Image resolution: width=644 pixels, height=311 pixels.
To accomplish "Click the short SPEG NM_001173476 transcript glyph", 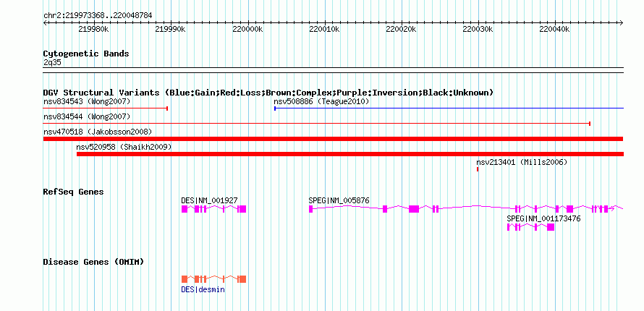I will (x=530, y=227).
